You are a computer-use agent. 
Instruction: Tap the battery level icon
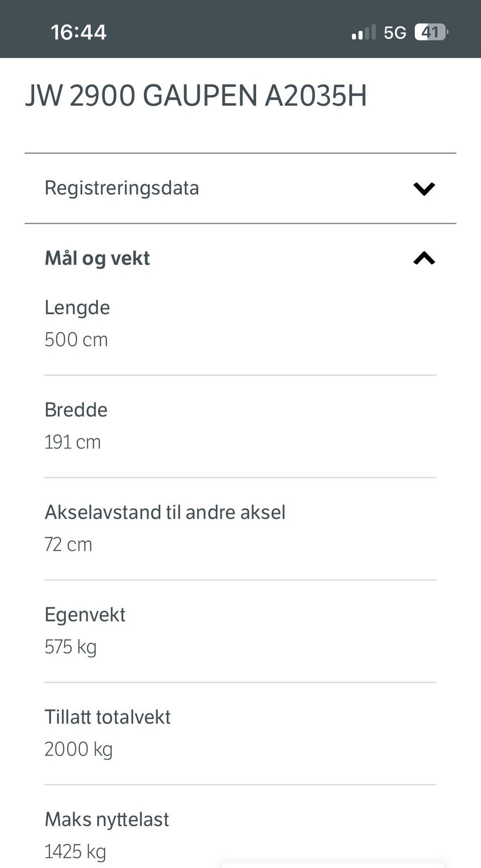[x=431, y=33]
